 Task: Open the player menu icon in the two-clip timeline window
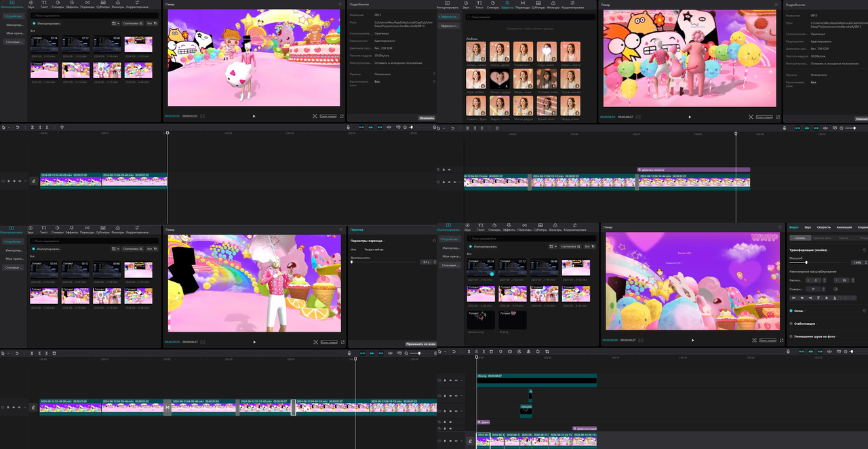pyautogui.click(x=340, y=3)
